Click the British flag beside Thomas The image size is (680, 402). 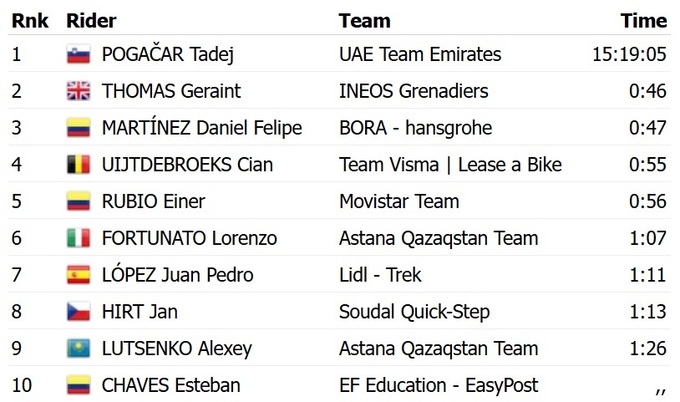coord(78,92)
